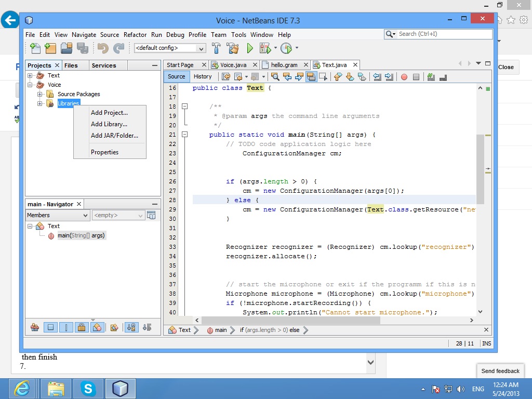
Task: Toggle Show Inherited Members in Navigator
Action: coord(35,327)
